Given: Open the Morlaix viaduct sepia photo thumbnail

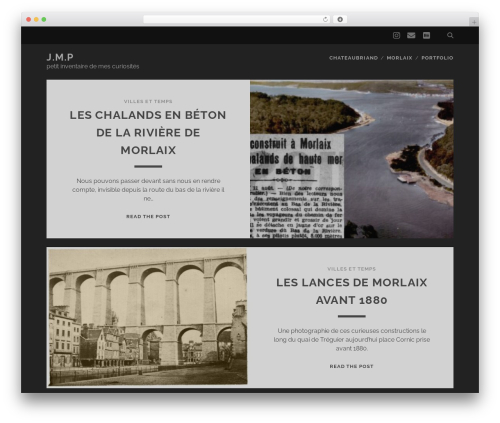Looking at the screenshot, I should pos(148,317).
